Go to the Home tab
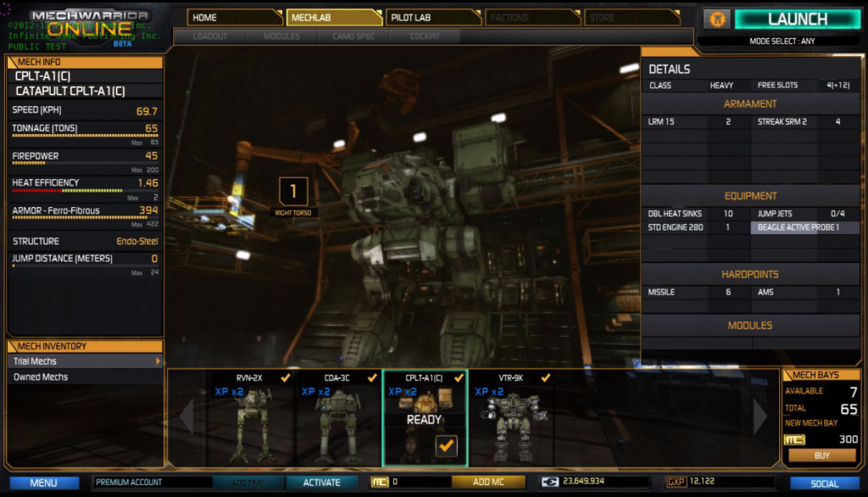Image resolution: width=868 pixels, height=497 pixels. click(235, 18)
